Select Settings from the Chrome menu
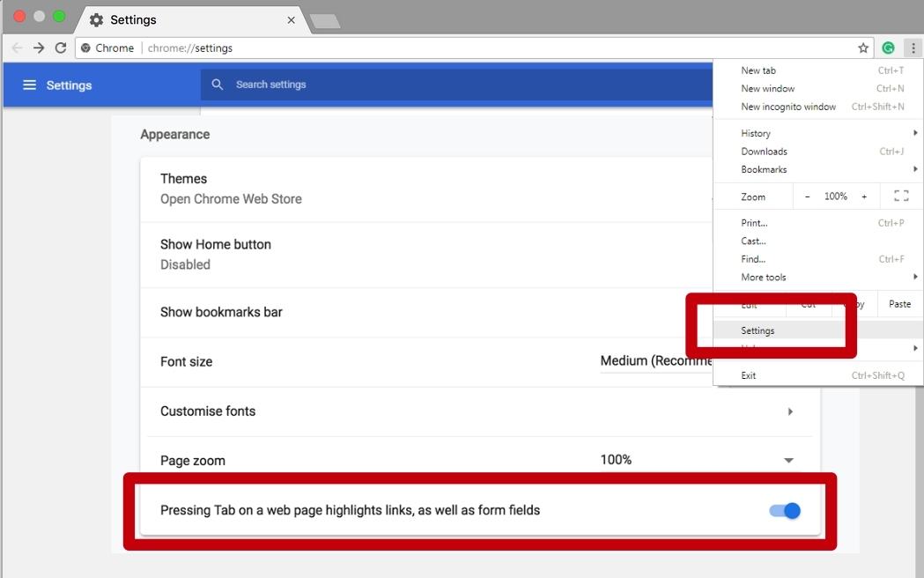 757,330
